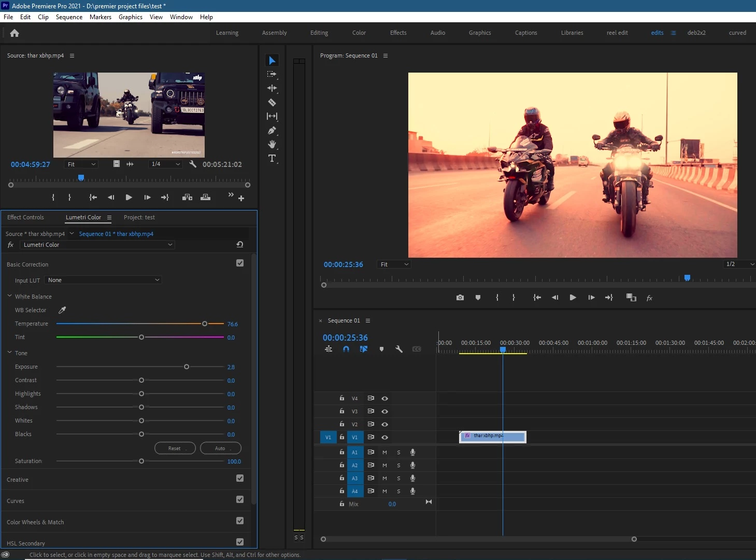Pick the Pen tool
This screenshot has height=560, width=756.
(272, 131)
